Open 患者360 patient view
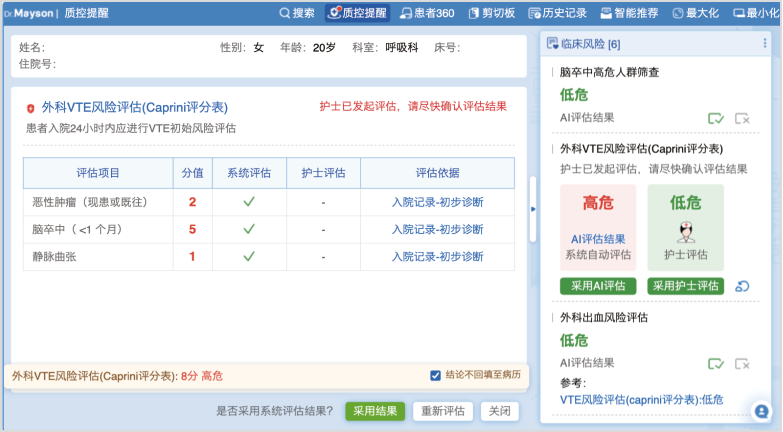Viewport: 783px width, 432px height. [x=427, y=13]
